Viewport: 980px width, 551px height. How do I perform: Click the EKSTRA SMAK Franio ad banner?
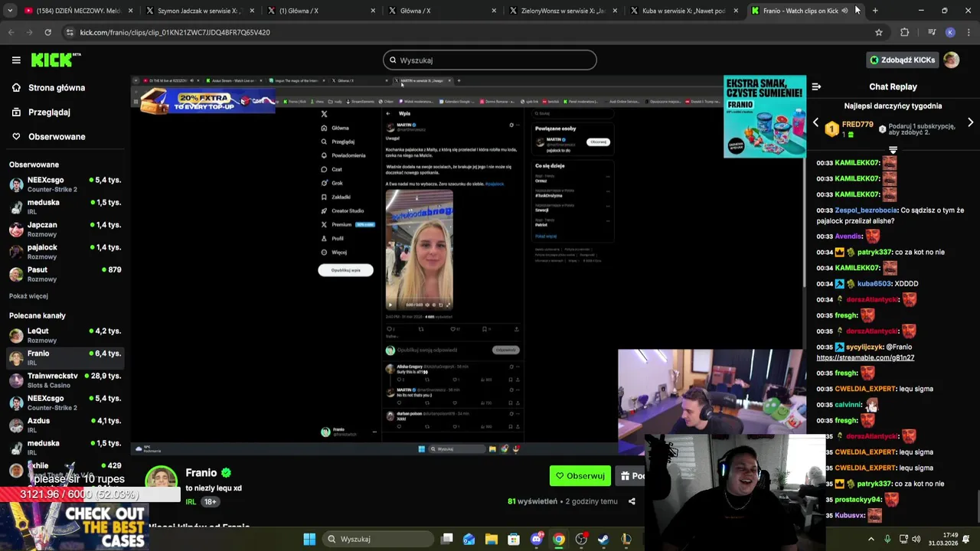point(764,116)
